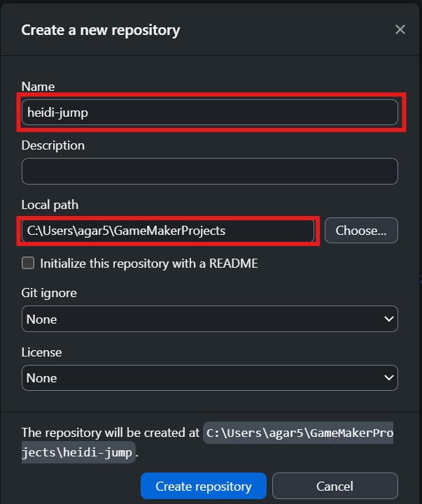Click the dialog title Create a new repository
422x504 pixels.
(x=101, y=30)
